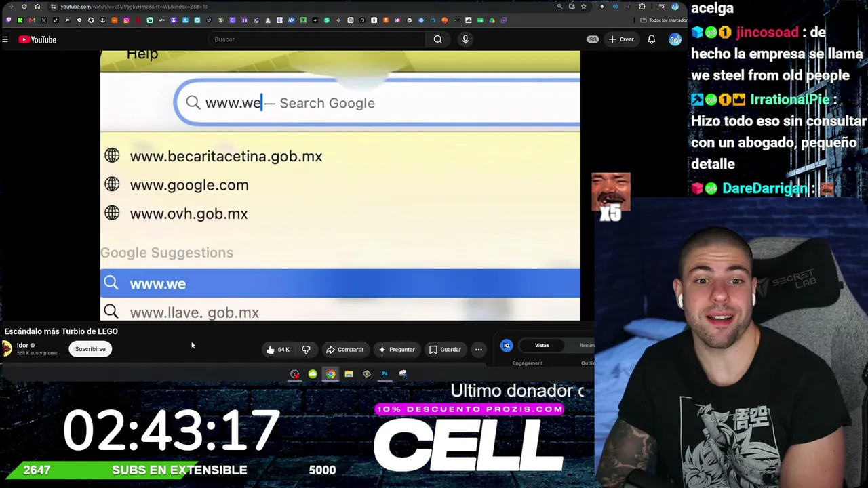Open the bookmarks folder 'Todos los marcadores'

(663, 20)
